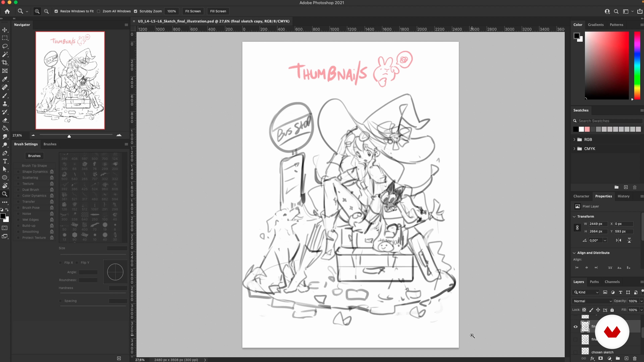Switch to the Channels tab
644x362 pixels.
612,282
